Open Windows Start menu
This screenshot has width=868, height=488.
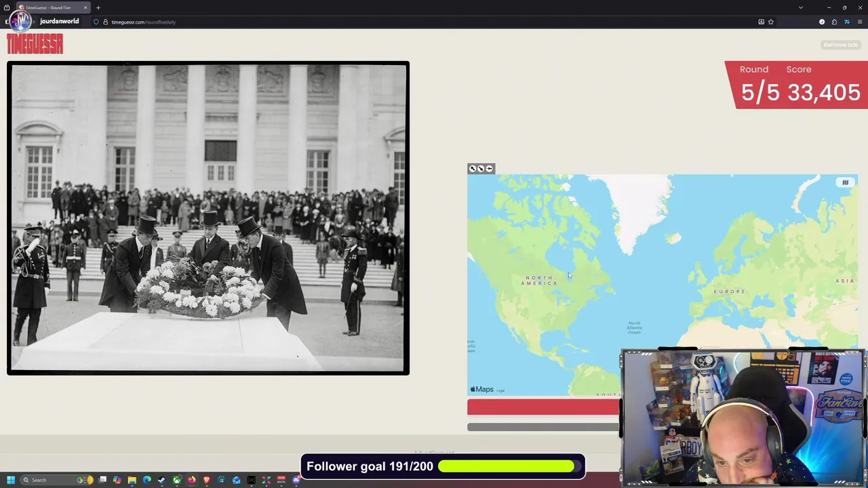click(x=11, y=480)
